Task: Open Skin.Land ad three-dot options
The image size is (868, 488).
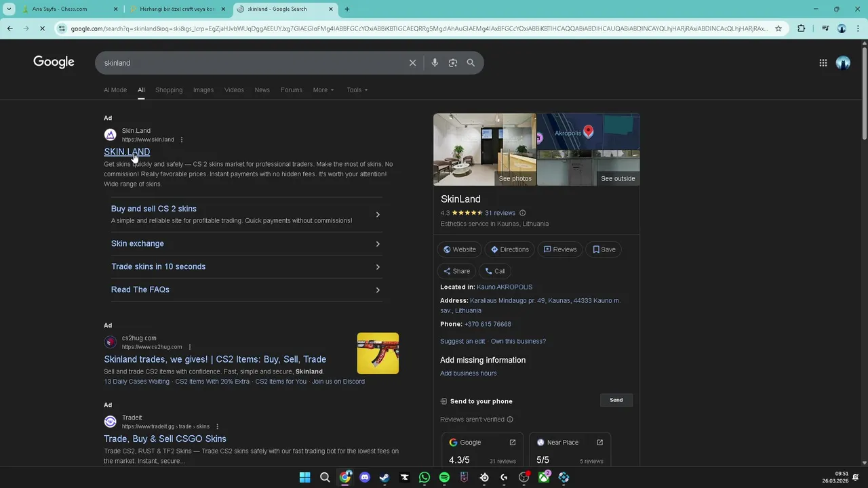Action: click(x=182, y=140)
